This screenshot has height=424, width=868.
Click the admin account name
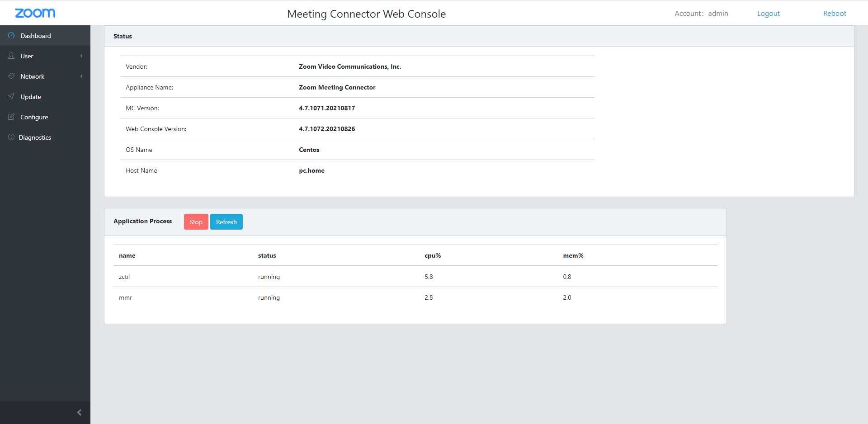(718, 14)
